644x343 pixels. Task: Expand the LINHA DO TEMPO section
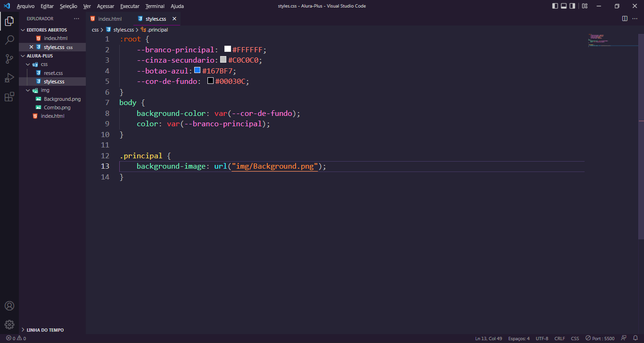click(x=45, y=330)
